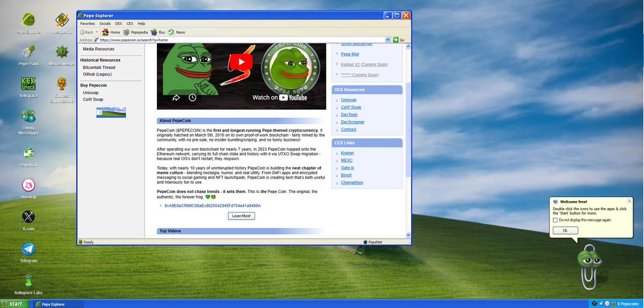The height and width of the screenshot is (308, 644).
Task: Open the DexTools link
Action: click(349, 114)
